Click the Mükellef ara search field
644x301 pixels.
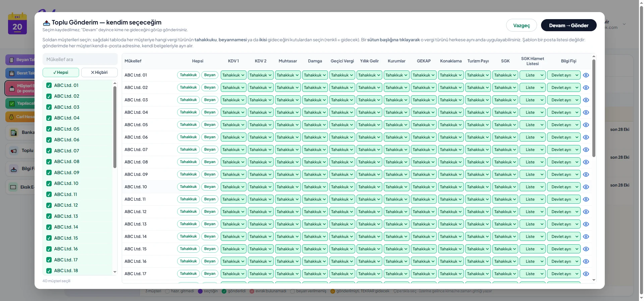[80, 59]
